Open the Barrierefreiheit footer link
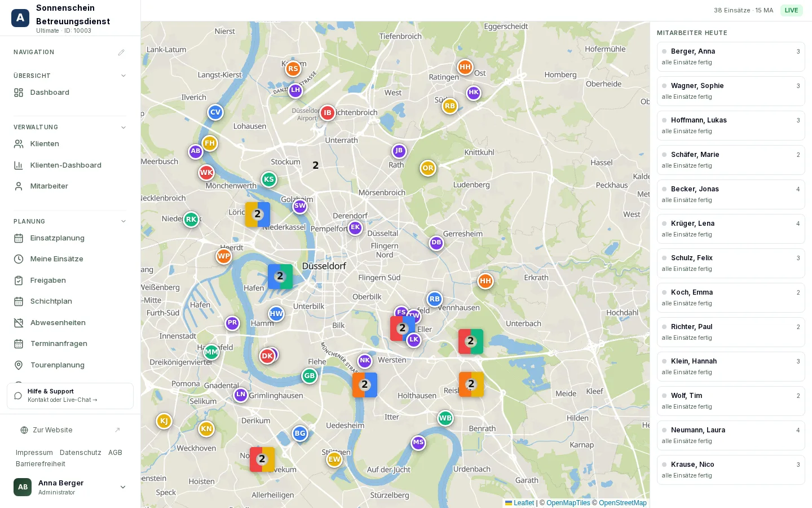812x508 pixels. coord(41,464)
